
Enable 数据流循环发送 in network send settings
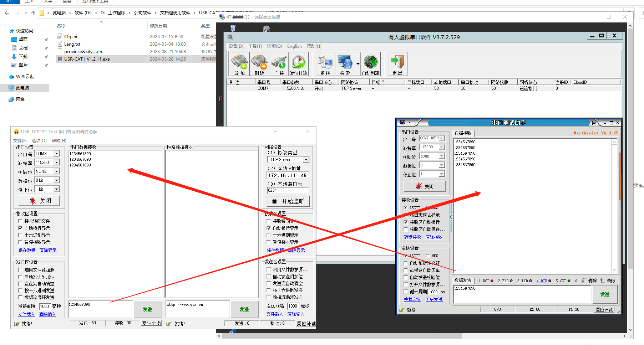(x=269, y=297)
